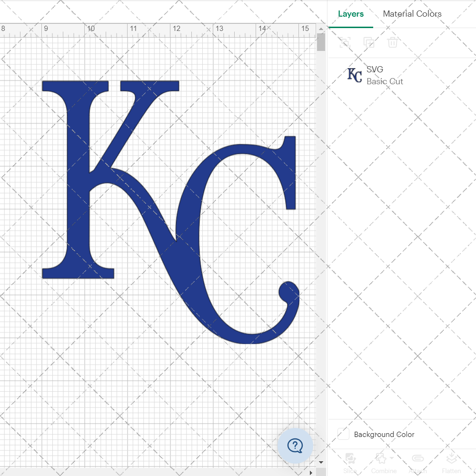Viewport: 476px width, 476px height.
Task: Open the help chat bubble
Action: (x=295, y=446)
